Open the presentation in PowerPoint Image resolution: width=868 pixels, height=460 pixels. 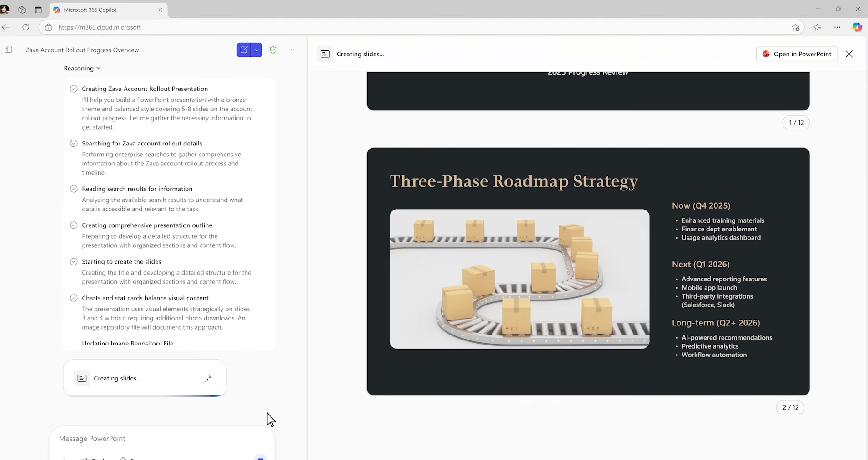point(797,54)
